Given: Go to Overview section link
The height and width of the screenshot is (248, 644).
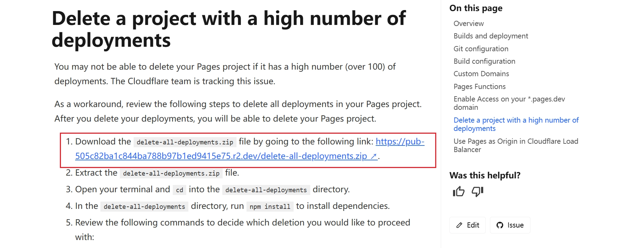Looking at the screenshot, I should tap(468, 24).
